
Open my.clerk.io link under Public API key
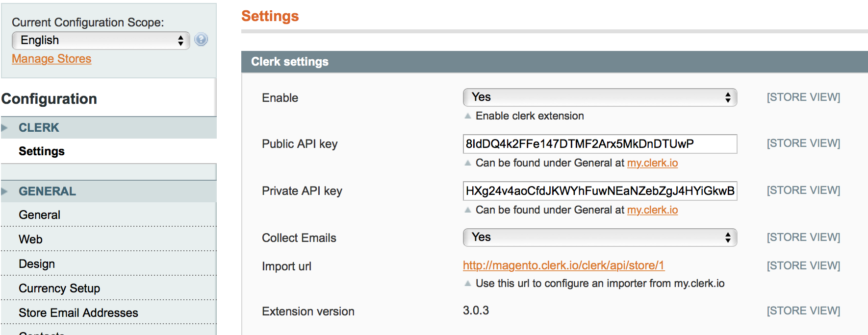[652, 163]
